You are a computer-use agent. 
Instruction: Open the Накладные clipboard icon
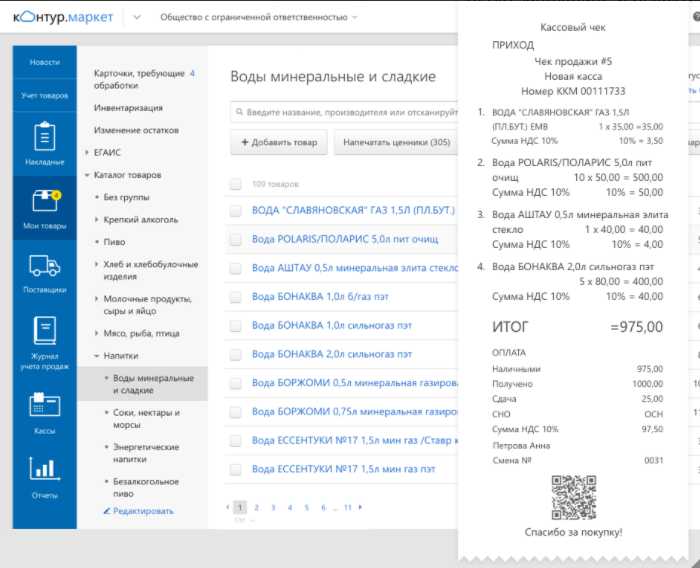point(45,137)
